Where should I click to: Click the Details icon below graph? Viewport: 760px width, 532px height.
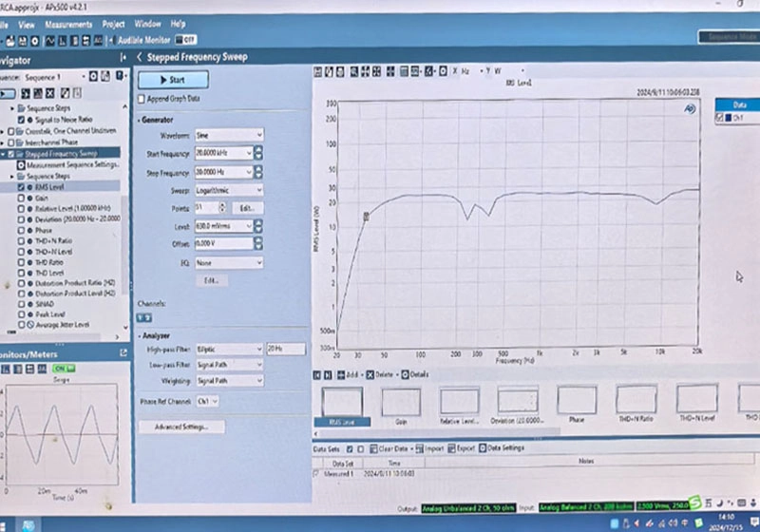click(x=406, y=375)
